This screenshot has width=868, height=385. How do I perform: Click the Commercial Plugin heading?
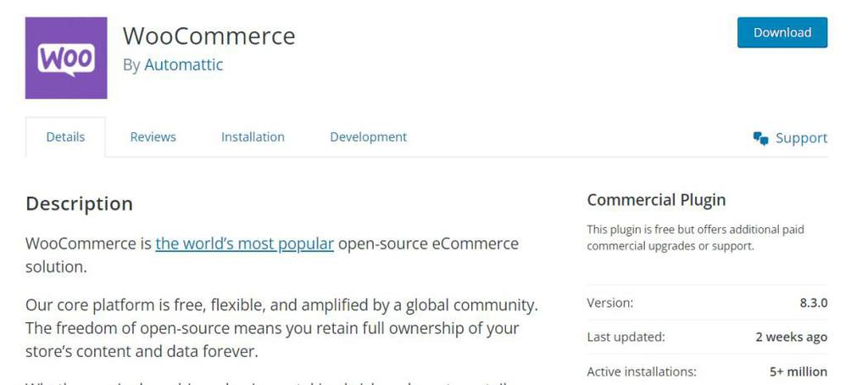click(656, 200)
